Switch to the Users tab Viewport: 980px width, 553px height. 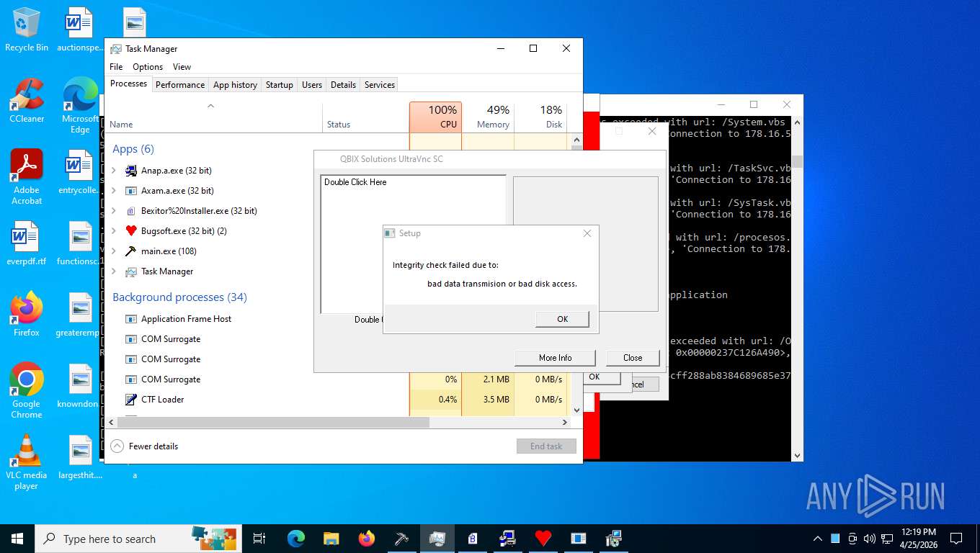[312, 85]
